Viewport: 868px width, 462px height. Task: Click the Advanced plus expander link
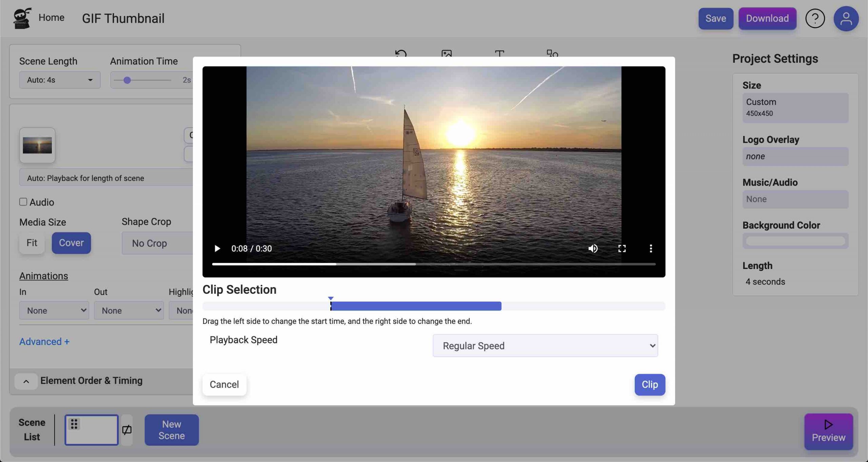44,341
